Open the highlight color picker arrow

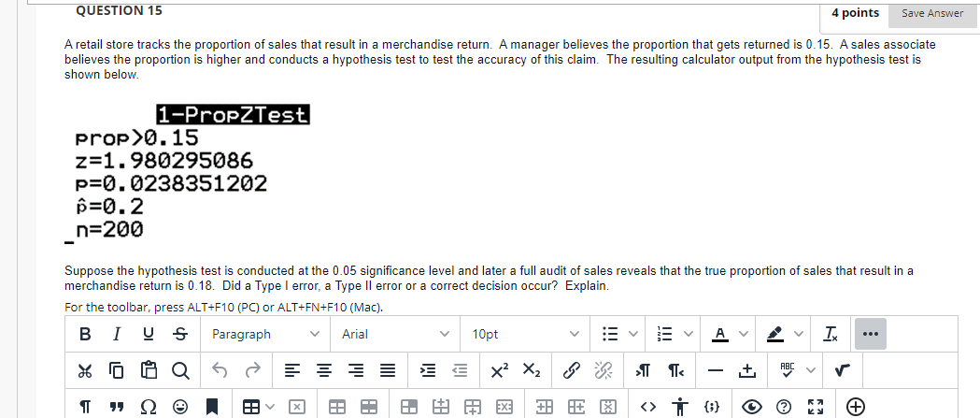798,334
